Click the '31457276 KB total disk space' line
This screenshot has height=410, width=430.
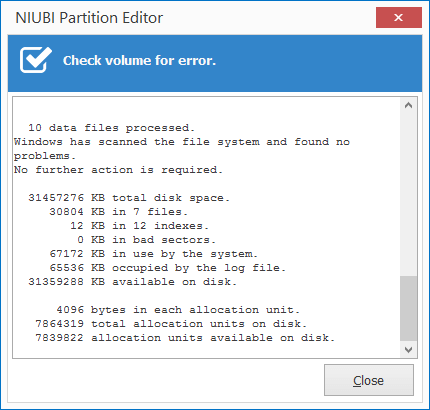point(129,198)
